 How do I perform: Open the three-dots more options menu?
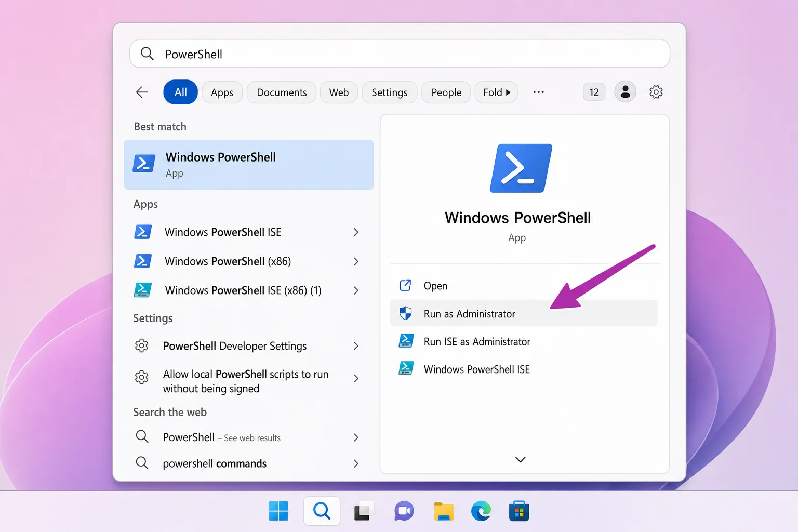538,92
